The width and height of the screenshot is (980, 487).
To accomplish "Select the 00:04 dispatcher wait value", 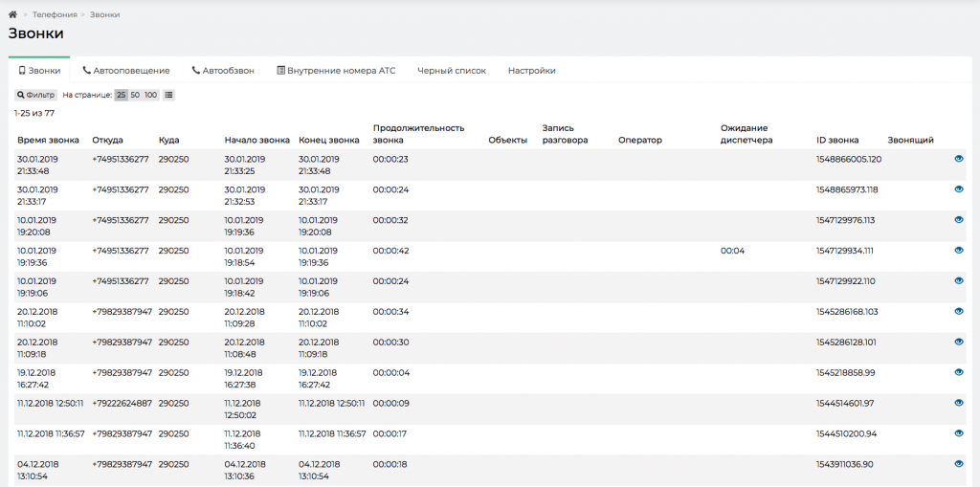I will click(732, 251).
